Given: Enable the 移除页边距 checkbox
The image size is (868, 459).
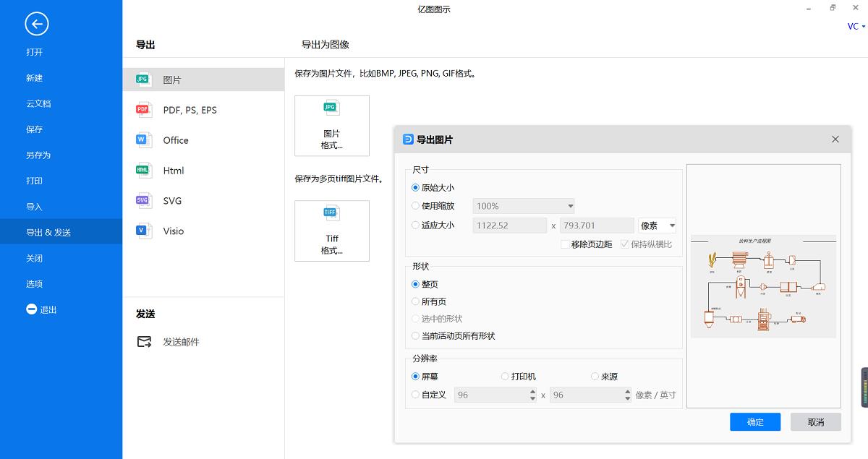Looking at the screenshot, I should click(564, 244).
